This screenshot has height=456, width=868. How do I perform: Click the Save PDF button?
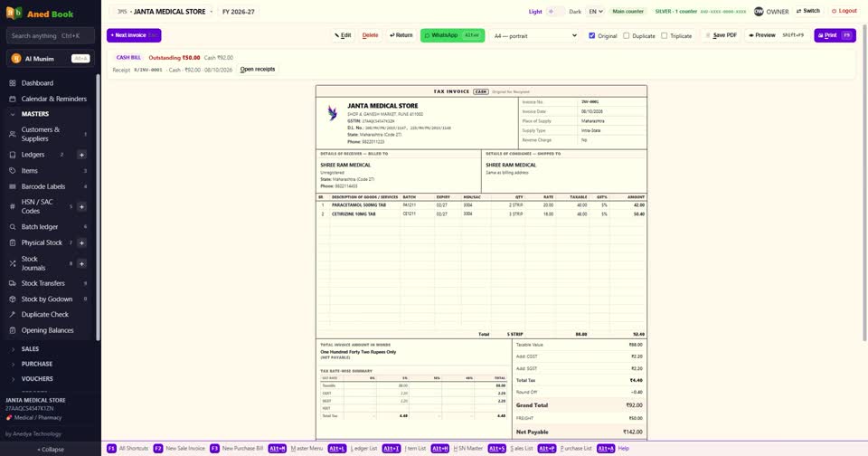click(x=722, y=35)
